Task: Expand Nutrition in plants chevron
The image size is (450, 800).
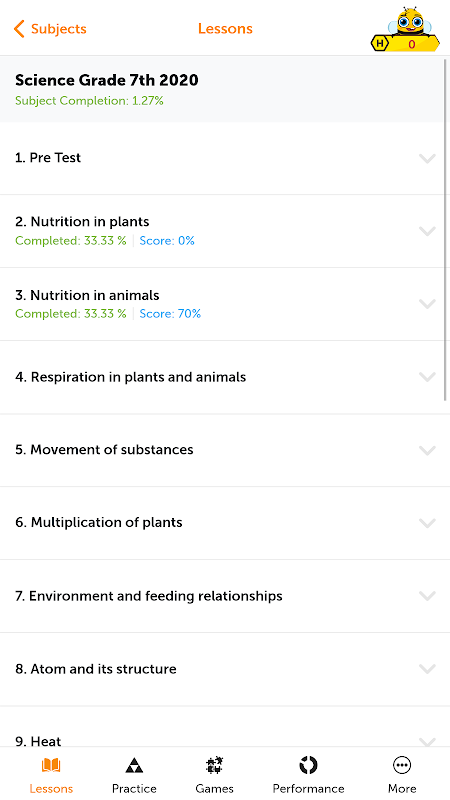Action: pos(427,231)
